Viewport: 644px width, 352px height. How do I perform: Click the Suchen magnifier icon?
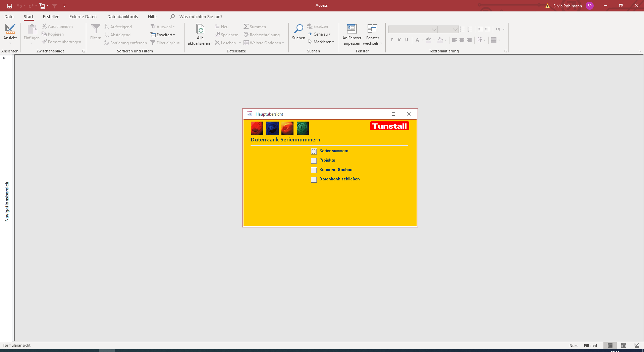click(x=299, y=29)
